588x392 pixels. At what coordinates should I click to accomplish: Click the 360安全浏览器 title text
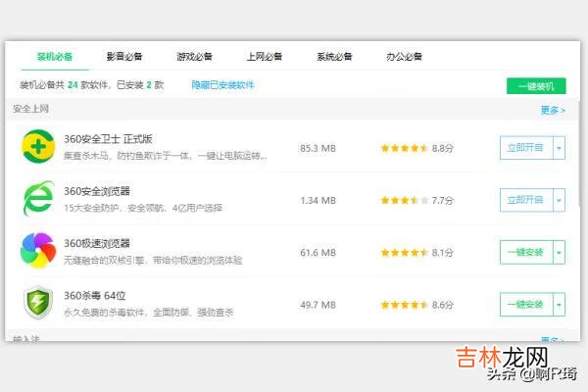tap(97, 191)
